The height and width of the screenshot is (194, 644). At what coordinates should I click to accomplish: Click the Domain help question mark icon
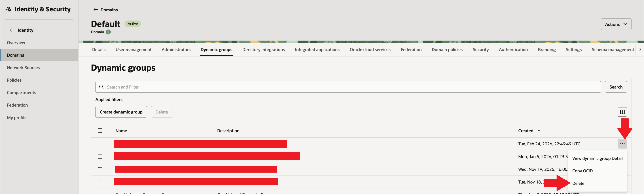pos(108,32)
